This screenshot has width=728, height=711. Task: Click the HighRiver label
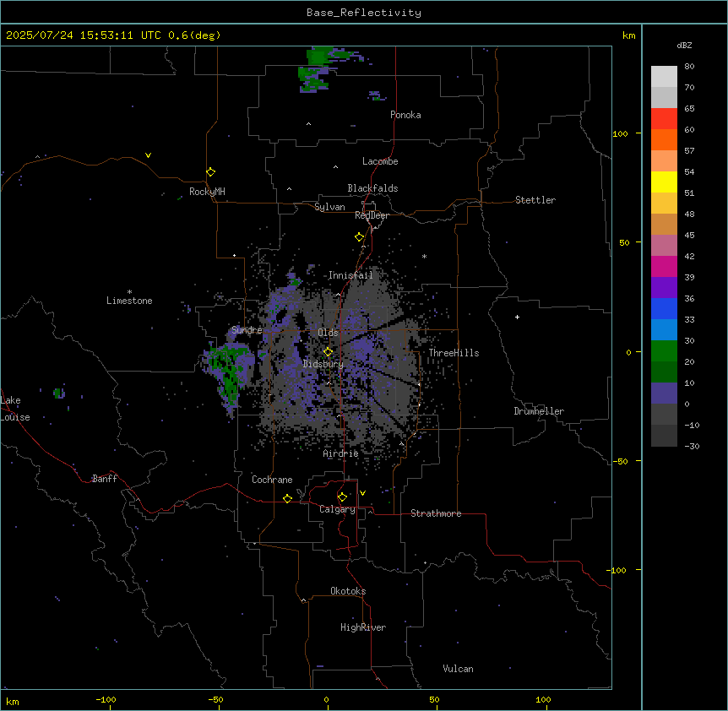point(363,627)
